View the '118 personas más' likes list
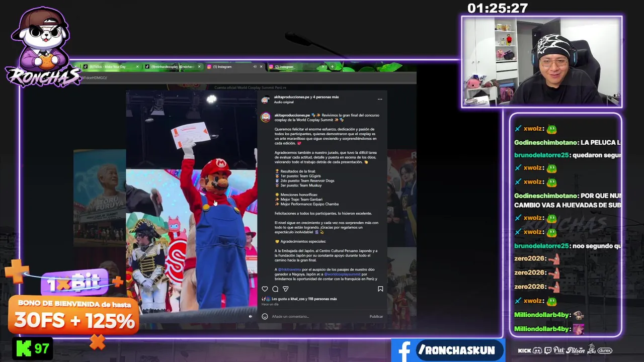 tap(322, 299)
